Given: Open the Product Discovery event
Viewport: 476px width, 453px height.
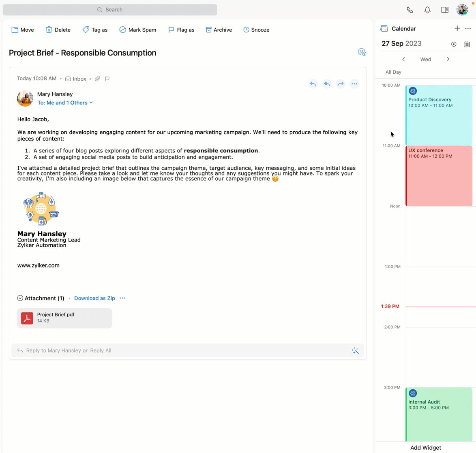Looking at the screenshot, I should tap(439, 115).
